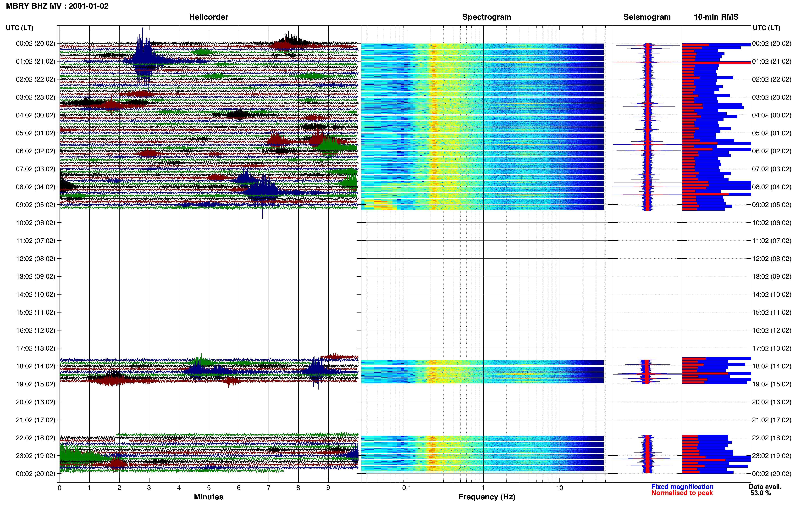This screenshot has width=812, height=508.
Task: Click the right '20:02 (16:02)' time label
Action: pos(772,402)
